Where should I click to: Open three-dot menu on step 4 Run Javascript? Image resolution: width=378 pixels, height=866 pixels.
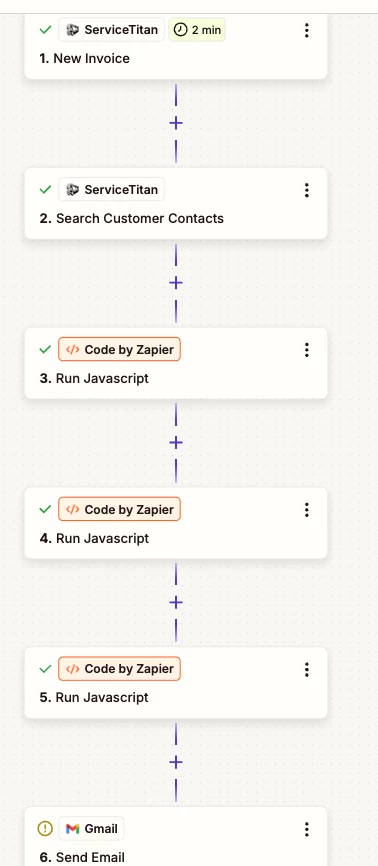[307, 510]
